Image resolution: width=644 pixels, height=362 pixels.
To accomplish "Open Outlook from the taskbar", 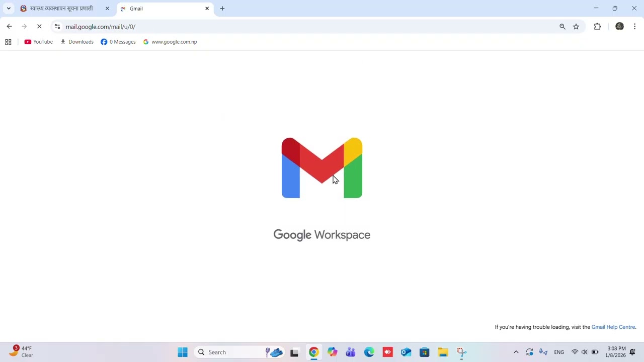I will pos(406,352).
